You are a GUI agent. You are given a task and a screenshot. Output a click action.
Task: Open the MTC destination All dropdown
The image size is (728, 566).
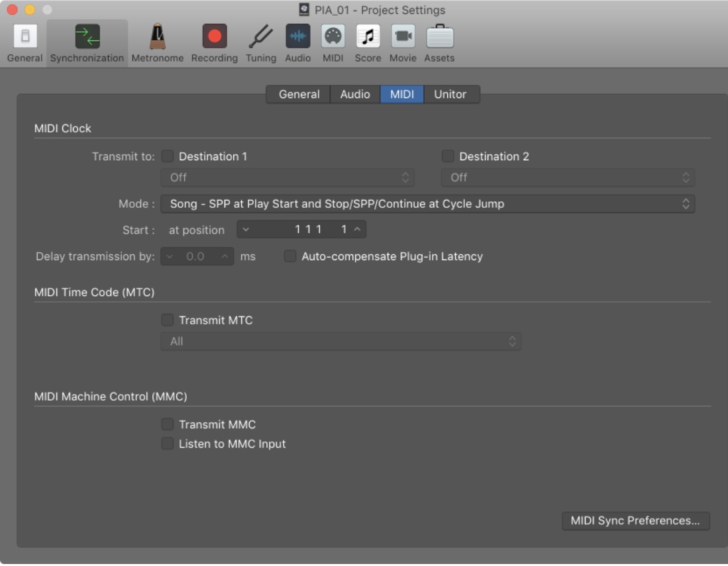[340, 342]
